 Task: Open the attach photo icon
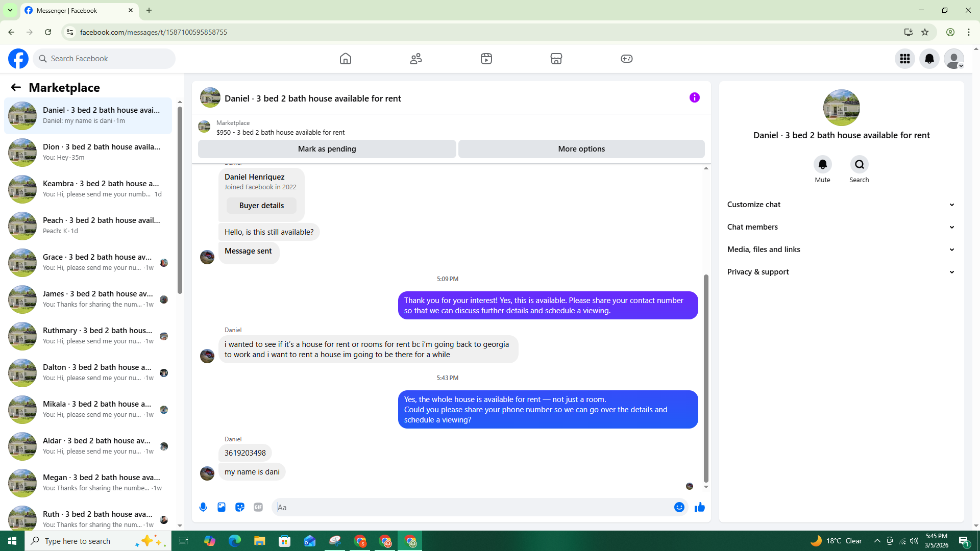click(x=222, y=507)
